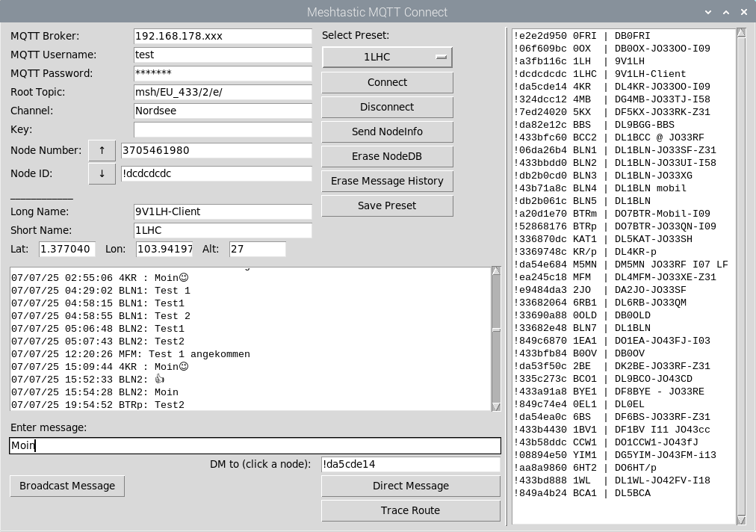Viewport: 756px width, 532px height.
Task: Click node list scrollbar down arrow
Action: tap(741, 519)
